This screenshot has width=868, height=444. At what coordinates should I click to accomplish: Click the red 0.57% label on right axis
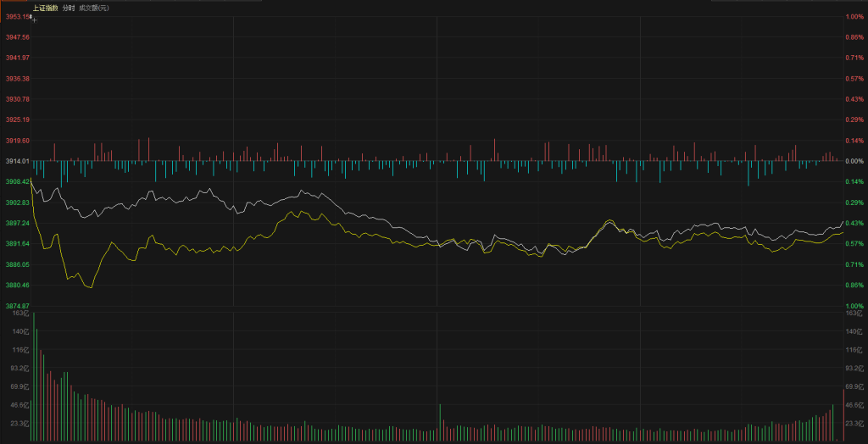(x=854, y=79)
